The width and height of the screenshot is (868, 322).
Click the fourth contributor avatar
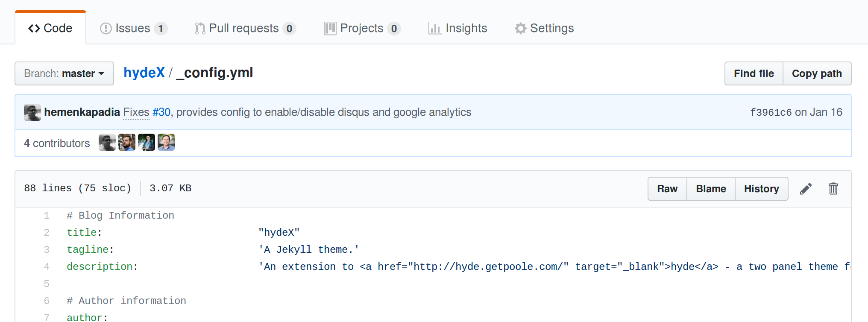tap(166, 142)
